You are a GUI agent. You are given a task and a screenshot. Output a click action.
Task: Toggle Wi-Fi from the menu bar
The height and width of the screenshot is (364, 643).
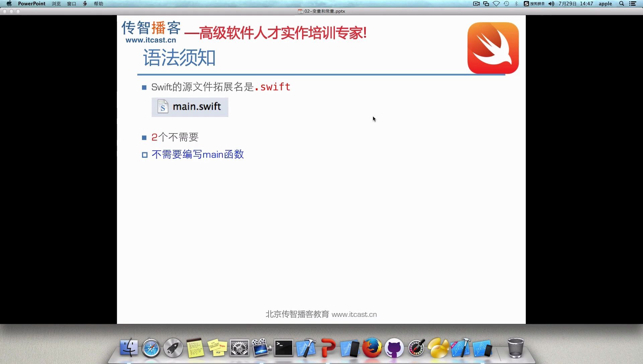(x=496, y=4)
